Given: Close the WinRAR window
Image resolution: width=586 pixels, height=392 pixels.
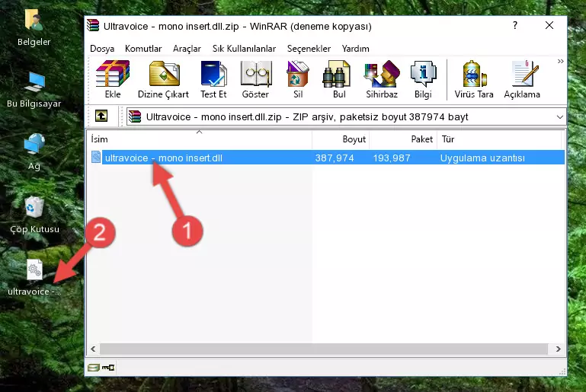Looking at the screenshot, I should click(x=549, y=25).
